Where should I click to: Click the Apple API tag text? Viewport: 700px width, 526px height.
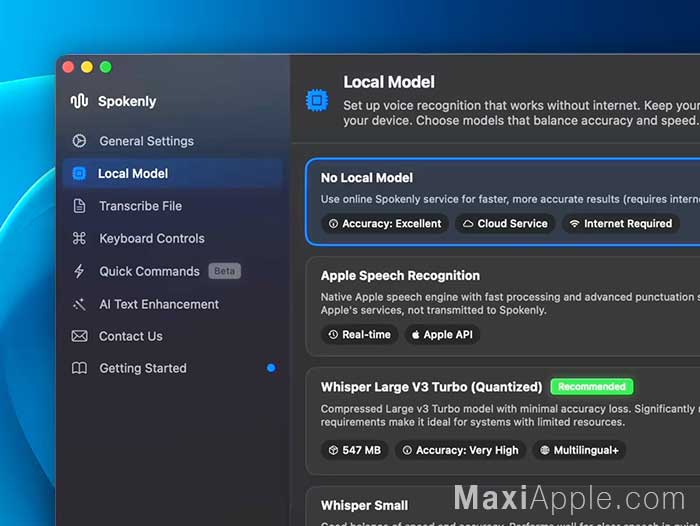(x=448, y=334)
